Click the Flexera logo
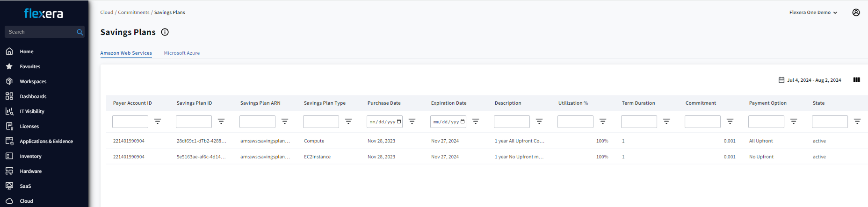 (x=43, y=14)
